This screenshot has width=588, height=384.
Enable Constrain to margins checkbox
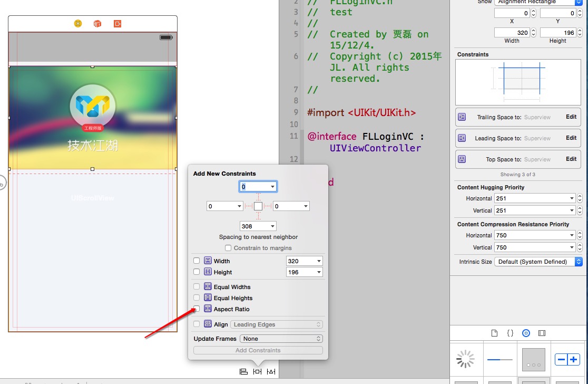pyautogui.click(x=228, y=248)
